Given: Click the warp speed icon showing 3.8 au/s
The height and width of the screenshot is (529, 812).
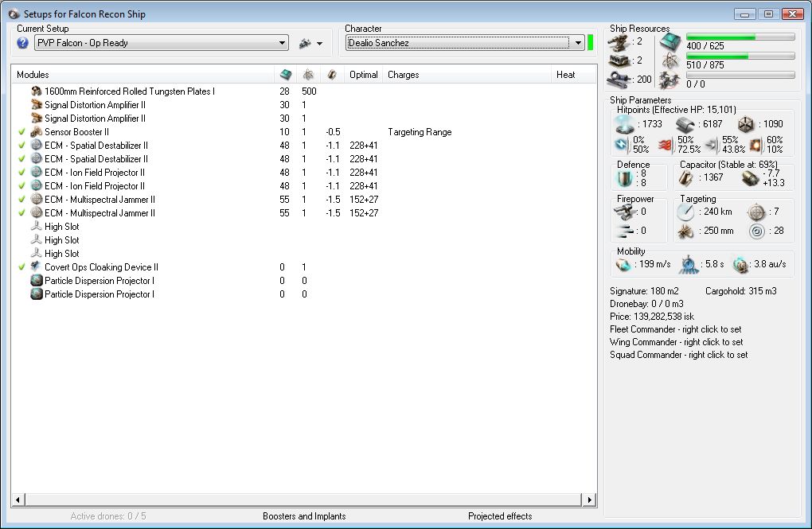Looking at the screenshot, I should (742, 264).
